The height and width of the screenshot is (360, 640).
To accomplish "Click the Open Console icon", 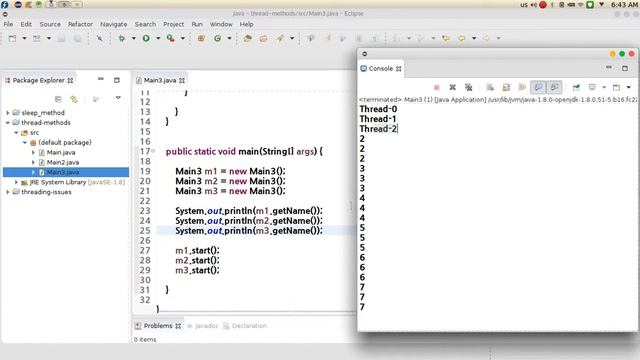I will (x=616, y=87).
